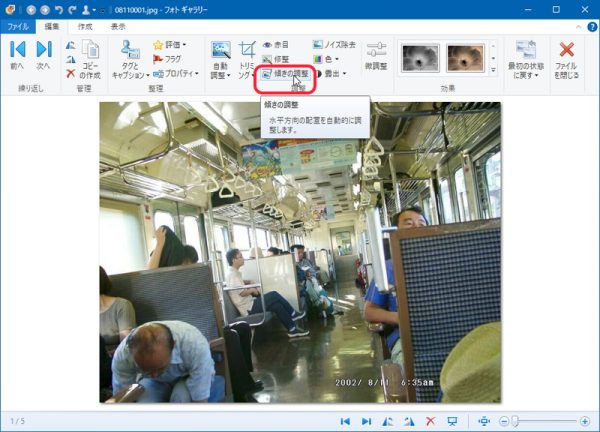Expand the 色 color dropdown

[328, 59]
